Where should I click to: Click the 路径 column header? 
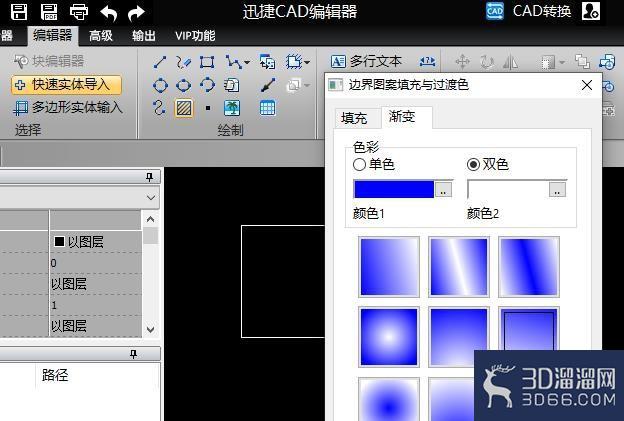click(x=55, y=375)
